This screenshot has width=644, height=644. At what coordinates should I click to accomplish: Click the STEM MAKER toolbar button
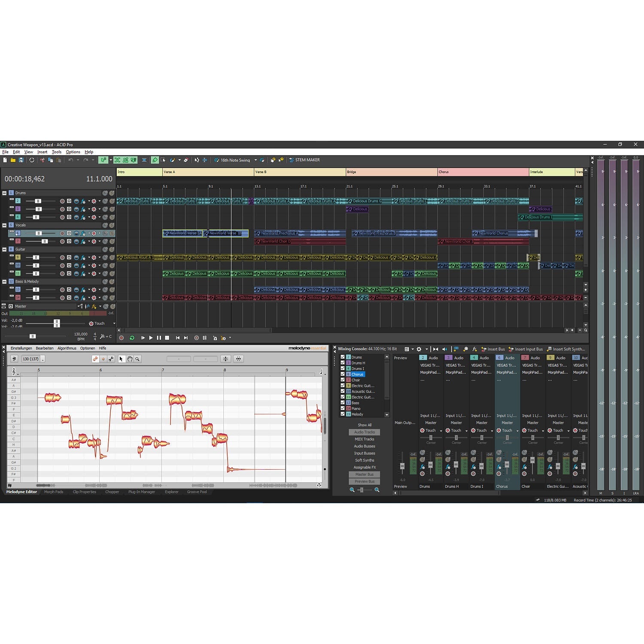click(x=304, y=160)
